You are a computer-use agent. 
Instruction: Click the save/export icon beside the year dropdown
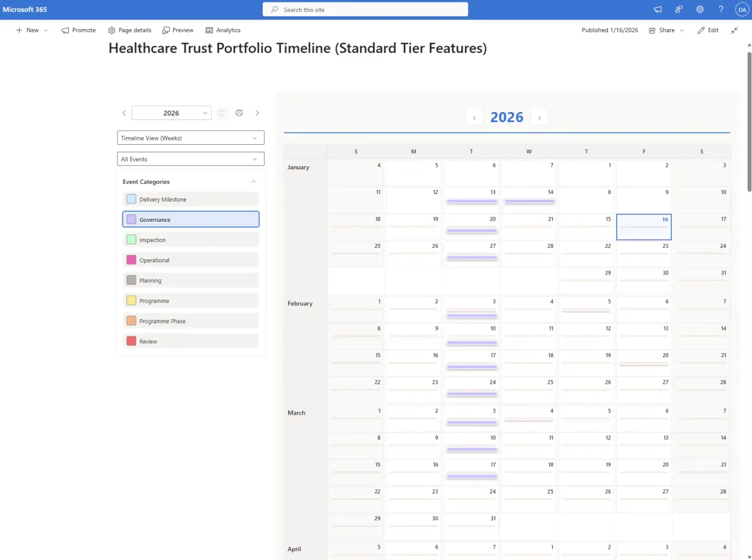coord(222,113)
